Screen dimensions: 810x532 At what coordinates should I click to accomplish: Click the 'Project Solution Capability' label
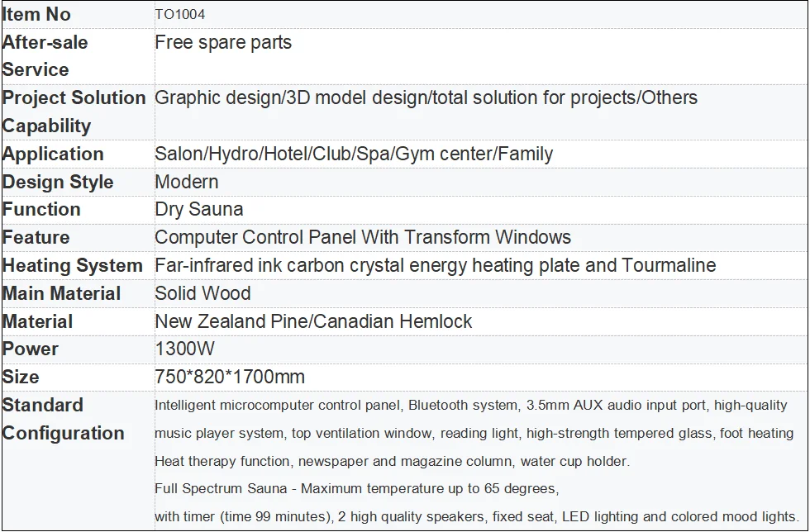[x=74, y=112]
